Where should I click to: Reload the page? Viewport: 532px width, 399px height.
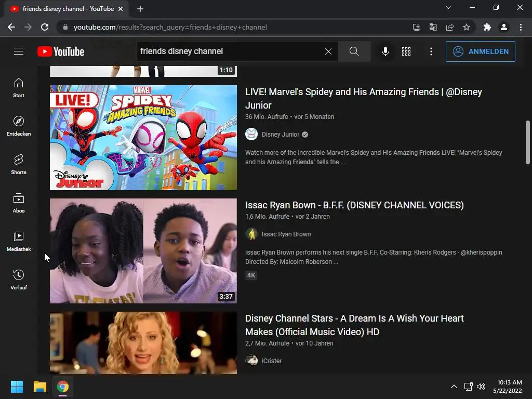(x=45, y=27)
